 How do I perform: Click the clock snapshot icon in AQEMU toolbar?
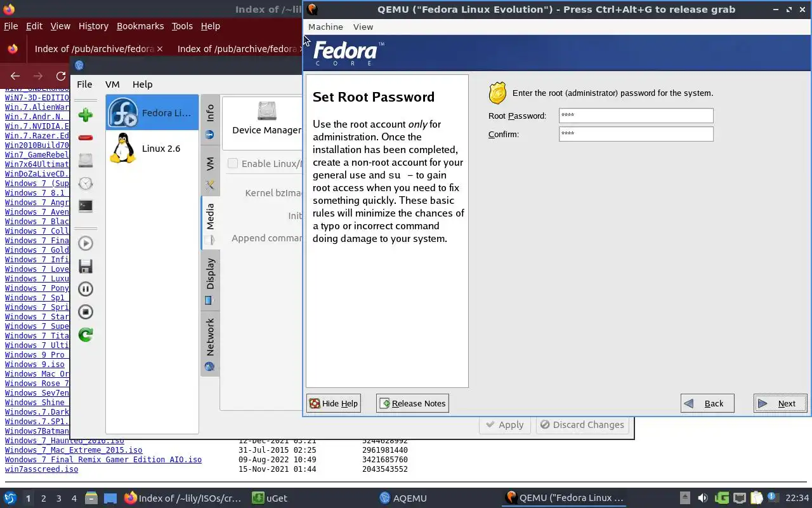tap(86, 184)
